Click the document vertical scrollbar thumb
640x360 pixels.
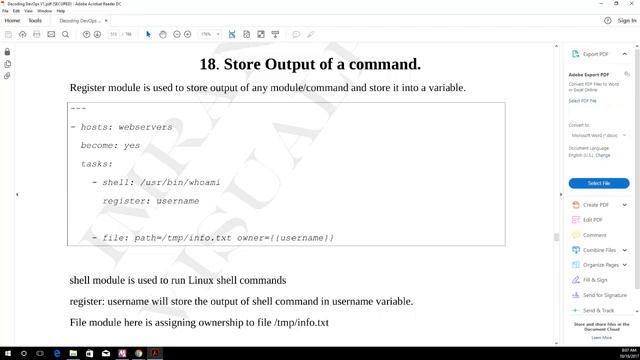(x=556, y=237)
